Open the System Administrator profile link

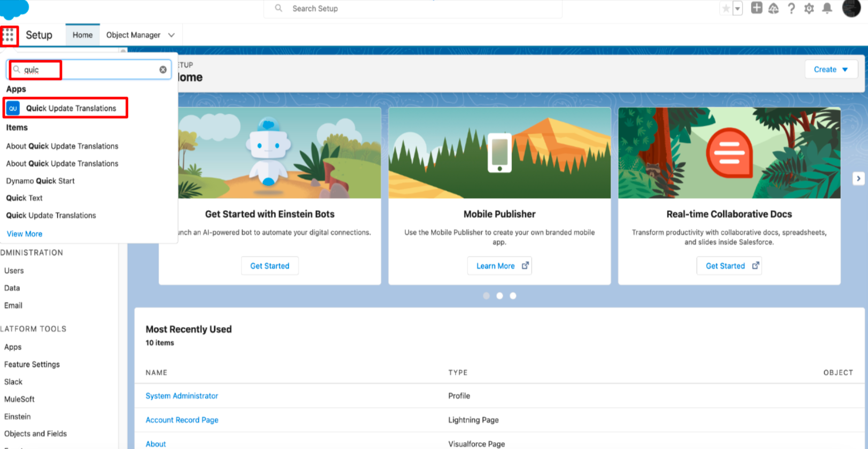[182, 396]
